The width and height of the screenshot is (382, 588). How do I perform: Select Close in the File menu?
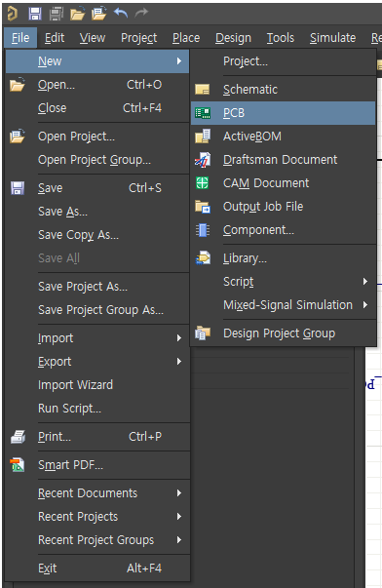(x=97, y=108)
